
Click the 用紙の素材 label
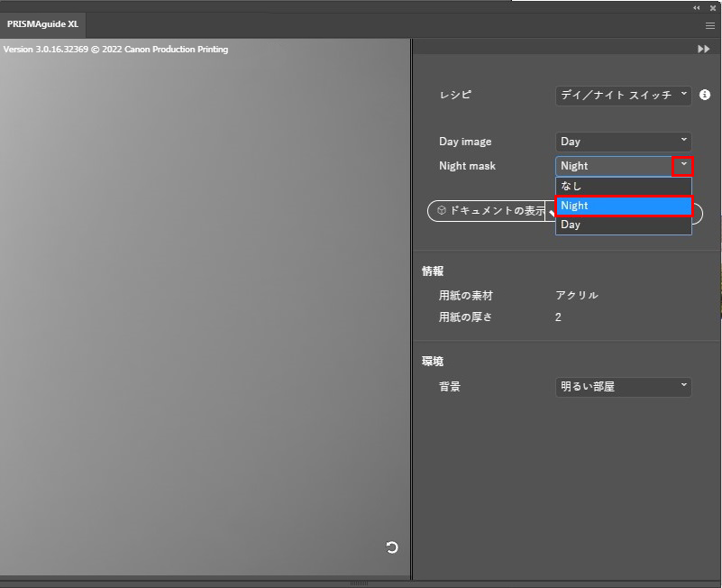[465, 296]
